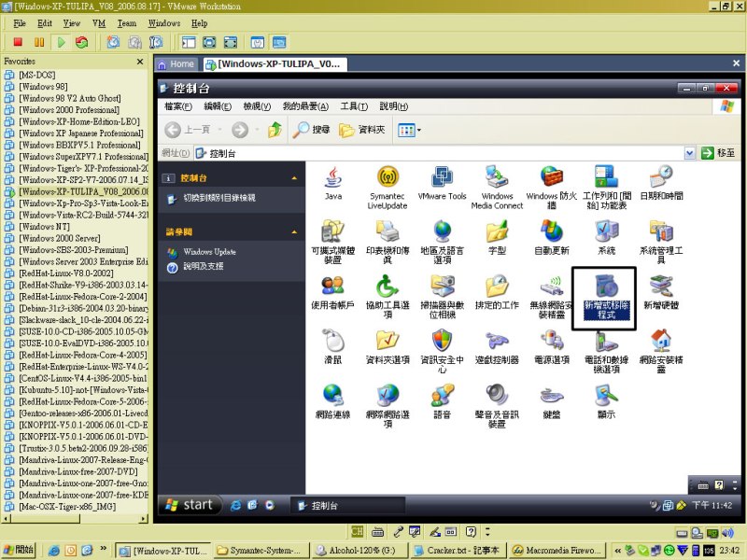
Task: Select [Windows NT] in Favorites list
Action: point(44,227)
